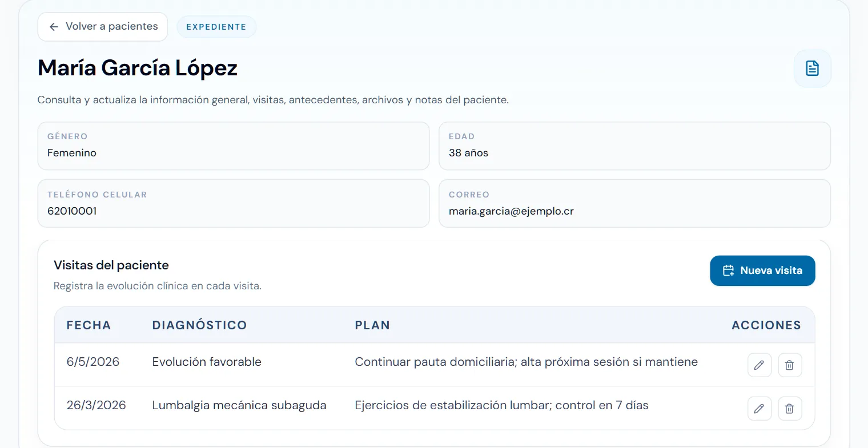Click the ACCIONES column header

point(766,325)
